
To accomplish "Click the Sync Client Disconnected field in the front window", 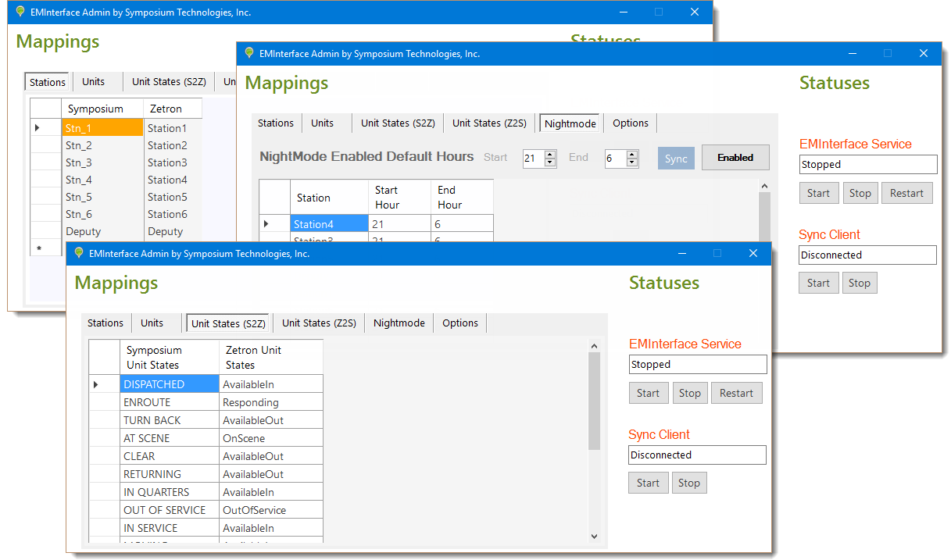I will (x=698, y=455).
